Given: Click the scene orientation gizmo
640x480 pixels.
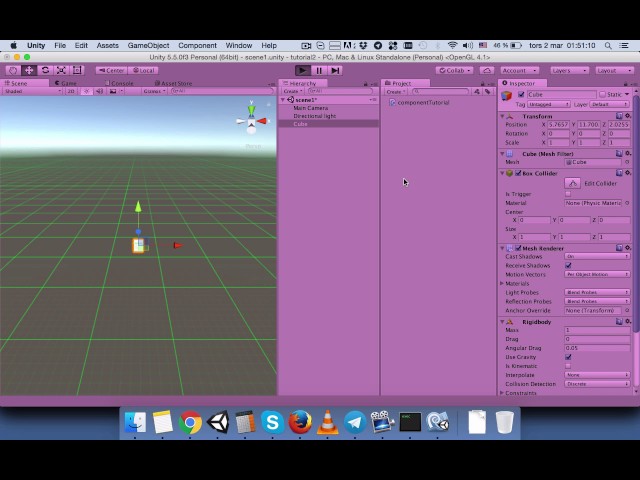Looking at the screenshot, I should (x=251, y=120).
